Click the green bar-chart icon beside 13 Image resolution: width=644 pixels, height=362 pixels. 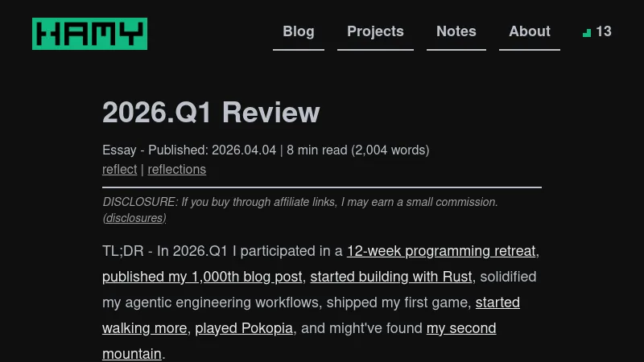[x=587, y=32]
